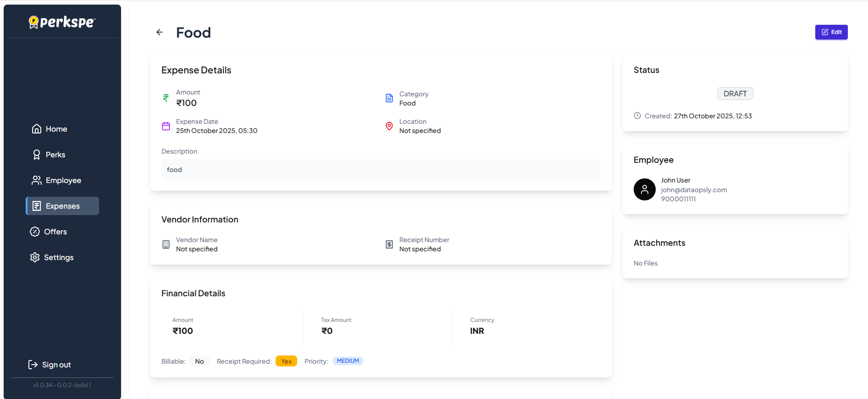
Task: Click the document icon beside Category
Action: pos(389,98)
